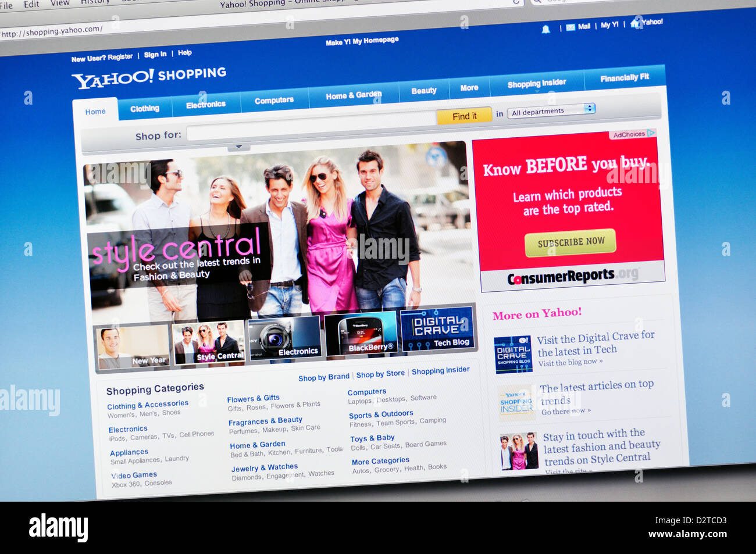This screenshot has height=554, width=756.
Task: Open the Electronics tab
Action: [x=206, y=105]
